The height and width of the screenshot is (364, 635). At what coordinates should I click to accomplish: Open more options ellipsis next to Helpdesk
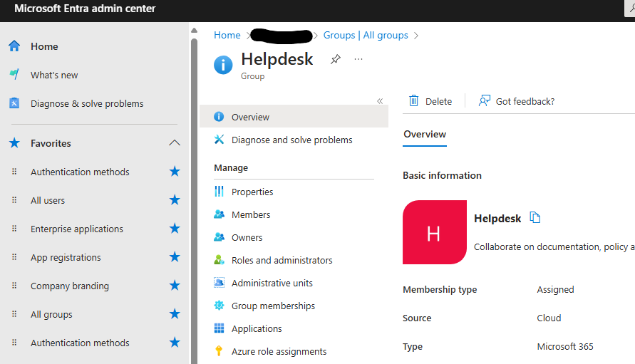coord(358,59)
